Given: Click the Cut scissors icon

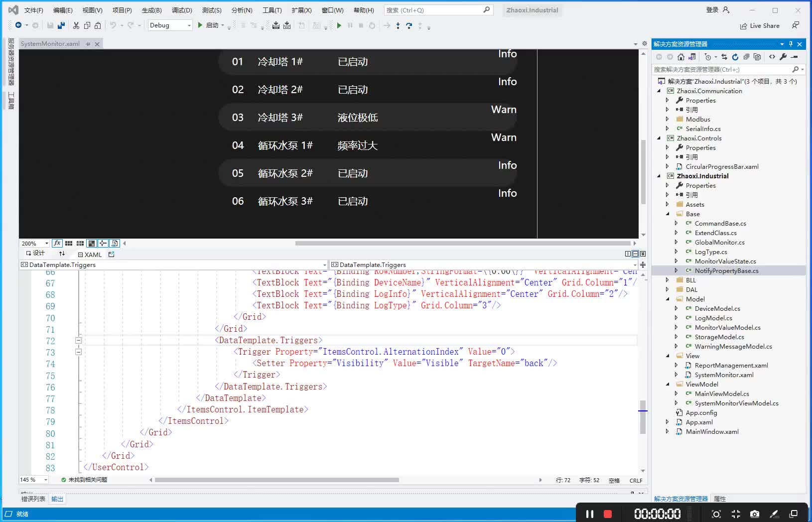Looking at the screenshot, I should coord(76,25).
